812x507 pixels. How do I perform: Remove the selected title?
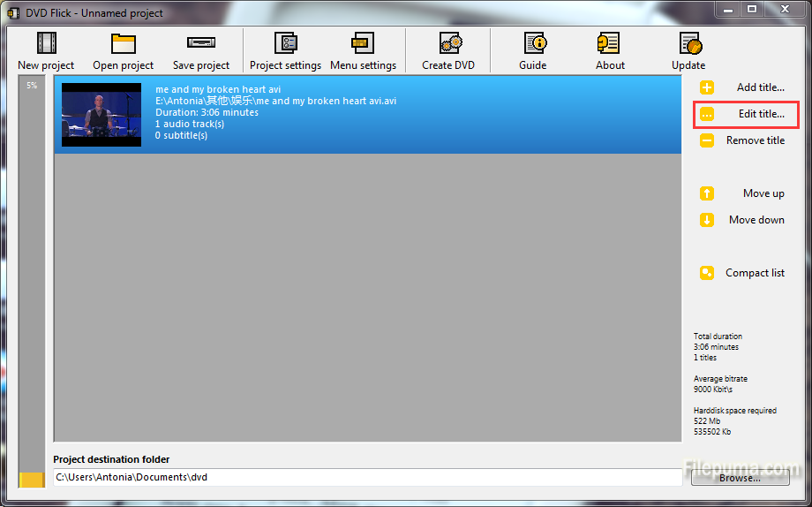tap(742, 140)
